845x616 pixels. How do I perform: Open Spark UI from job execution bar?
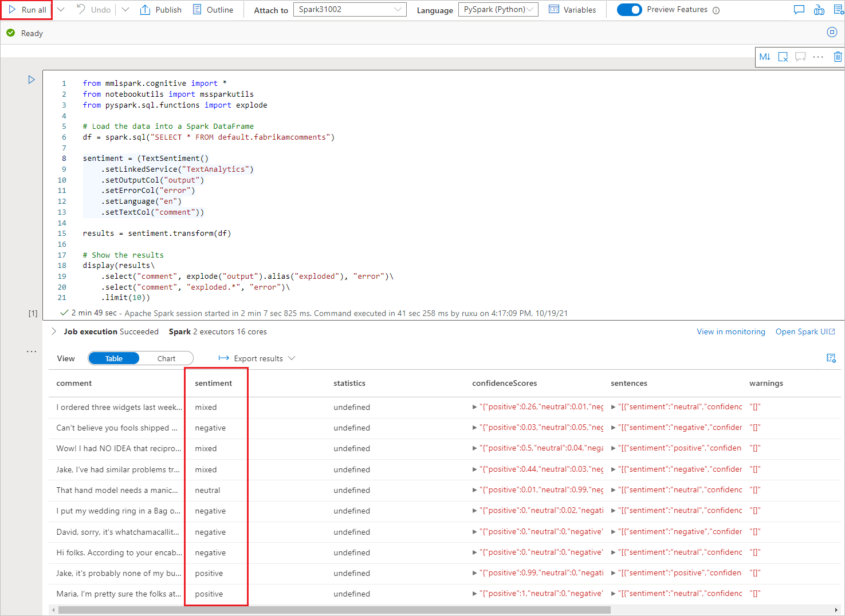(804, 331)
